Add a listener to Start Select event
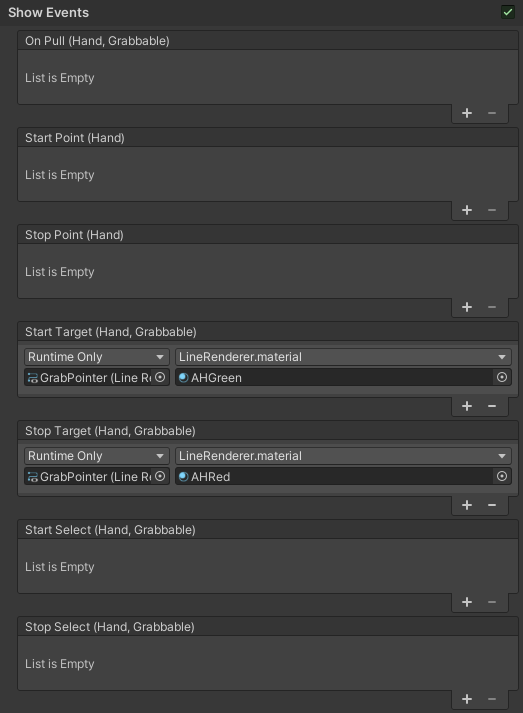Screen dimensions: 523x713 467,602
